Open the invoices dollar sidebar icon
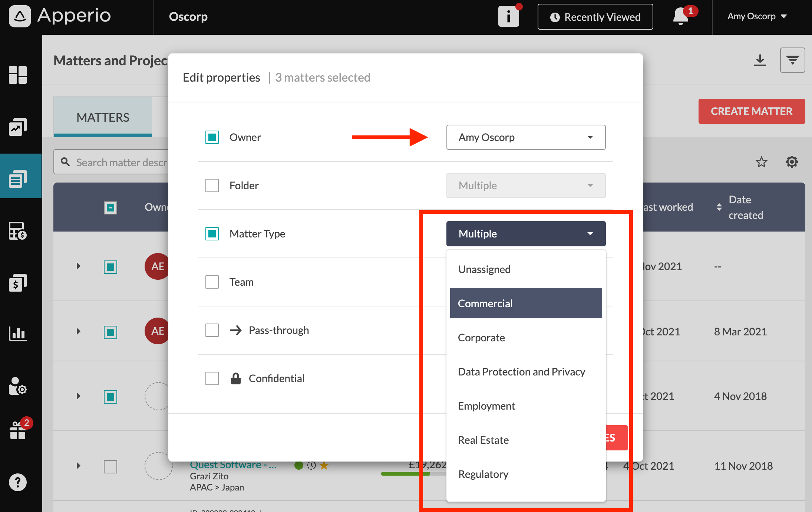Screen dimensions: 812x512 (x=18, y=283)
